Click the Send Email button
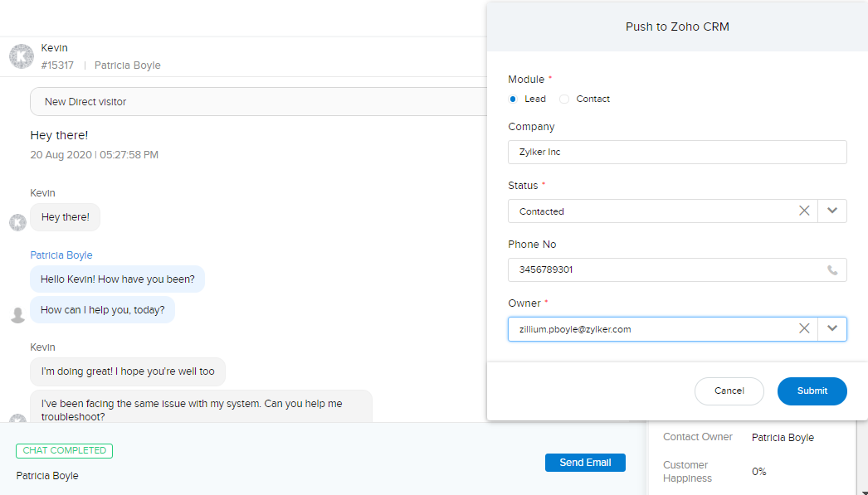The width and height of the screenshot is (868, 495). (585, 463)
